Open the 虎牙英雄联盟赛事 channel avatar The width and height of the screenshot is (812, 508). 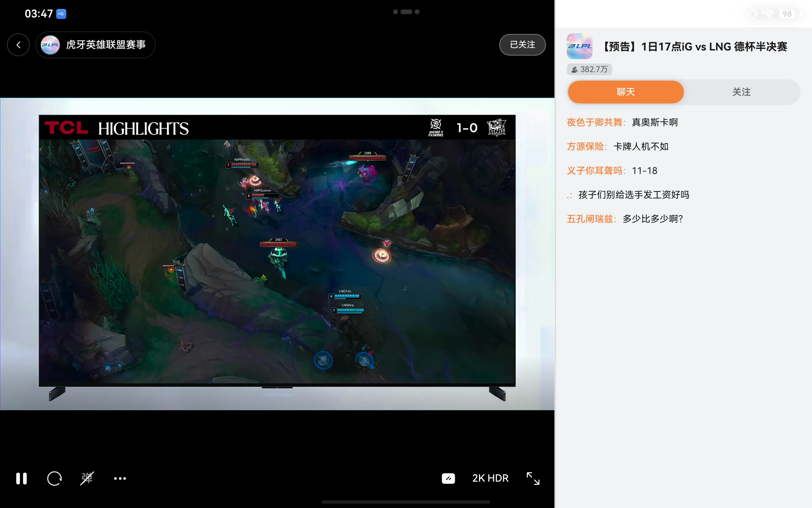tap(50, 45)
